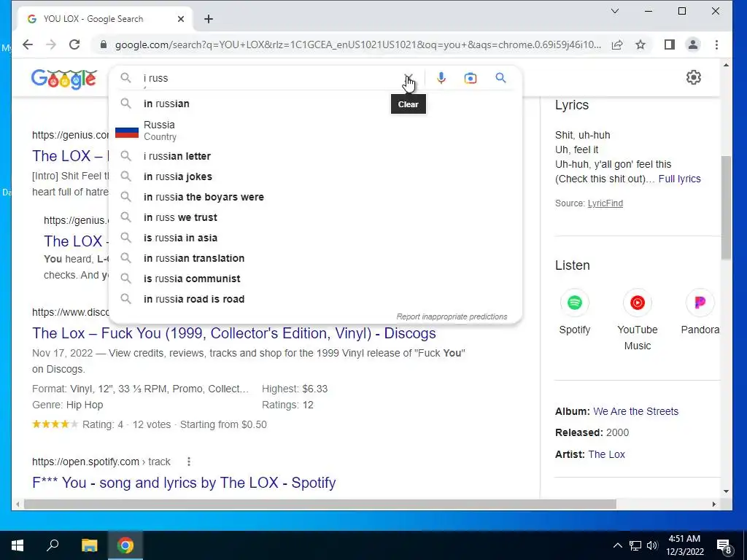
Task: Open Chrome three-dot menu
Action: click(x=716, y=44)
